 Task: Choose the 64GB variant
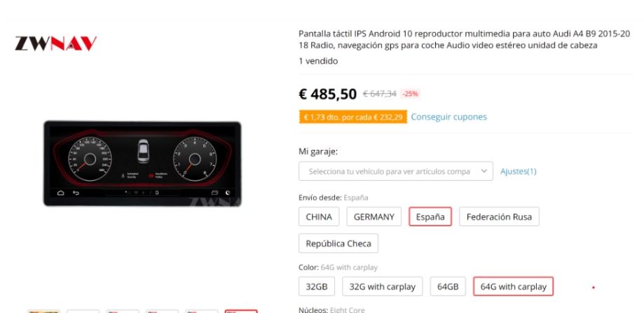point(448,286)
